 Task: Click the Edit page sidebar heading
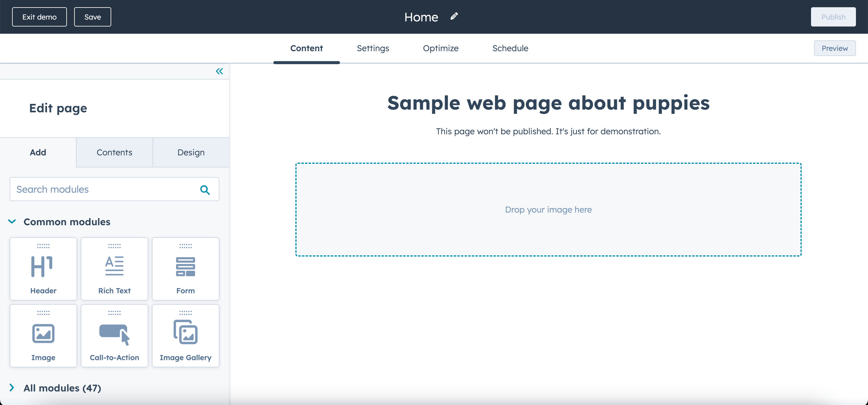[58, 108]
